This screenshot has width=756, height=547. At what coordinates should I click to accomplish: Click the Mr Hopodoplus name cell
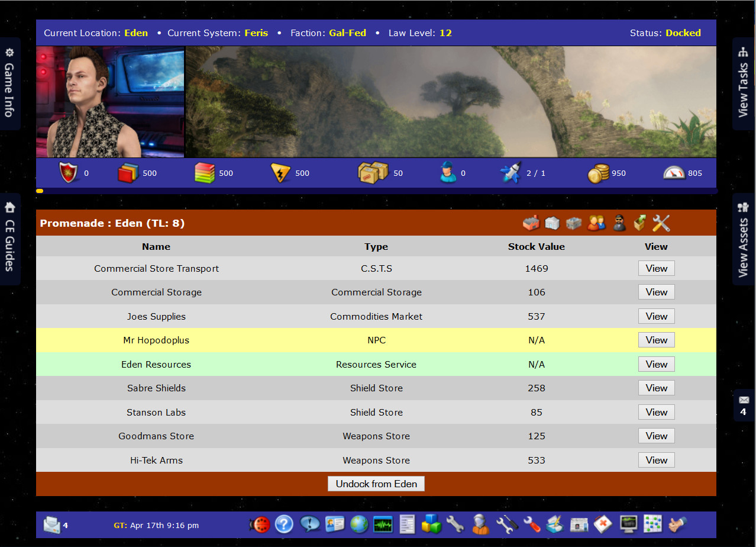coord(156,340)
